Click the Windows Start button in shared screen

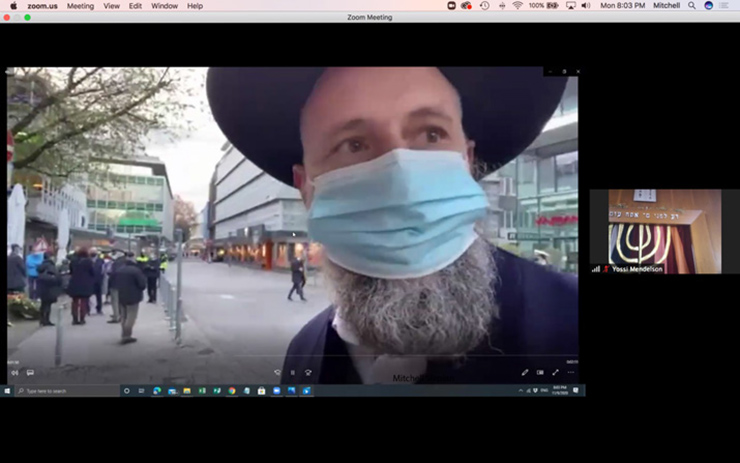9,391
